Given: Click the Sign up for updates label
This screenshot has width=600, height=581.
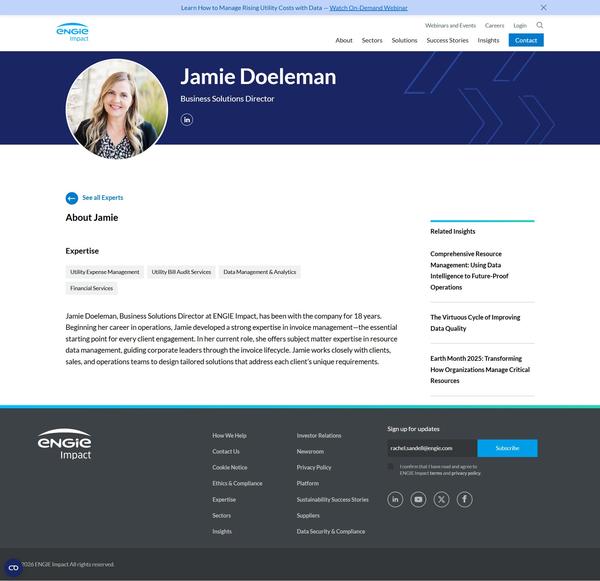Looking at the screenshot, I should click(413, 429).
